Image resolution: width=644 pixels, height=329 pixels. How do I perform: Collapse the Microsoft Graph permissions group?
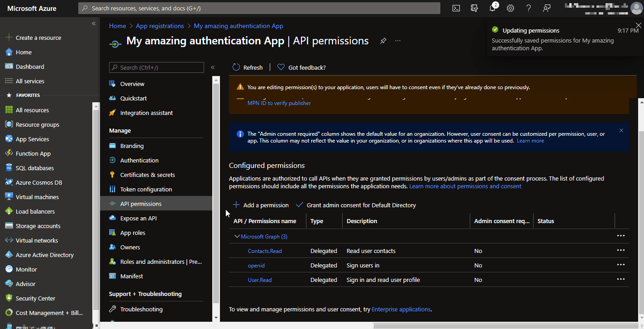pos(237,236)
